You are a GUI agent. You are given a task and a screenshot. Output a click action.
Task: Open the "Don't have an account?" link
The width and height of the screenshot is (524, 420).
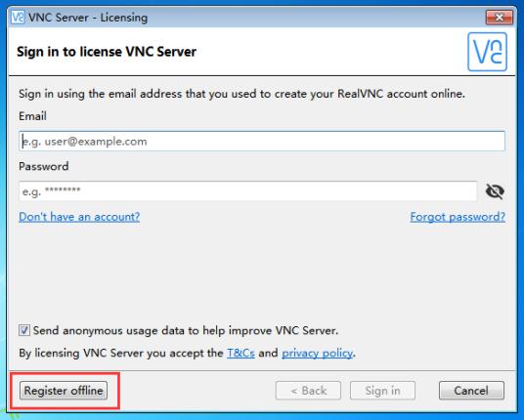(79, 217)
